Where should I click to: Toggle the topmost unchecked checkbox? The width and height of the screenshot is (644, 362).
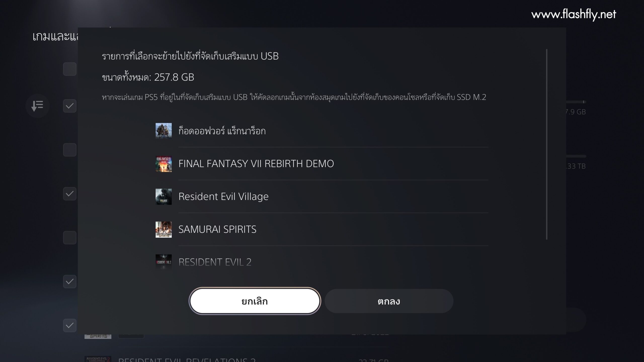tap(70, 69)
